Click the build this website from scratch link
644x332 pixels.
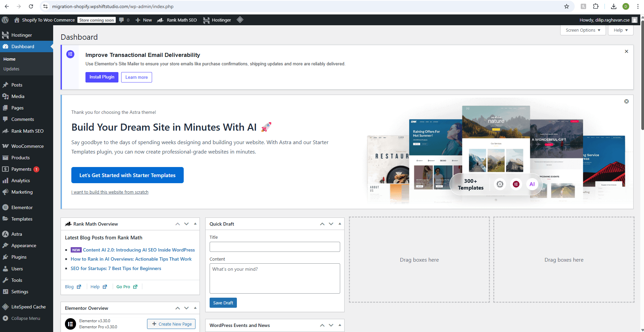(110, 192)
